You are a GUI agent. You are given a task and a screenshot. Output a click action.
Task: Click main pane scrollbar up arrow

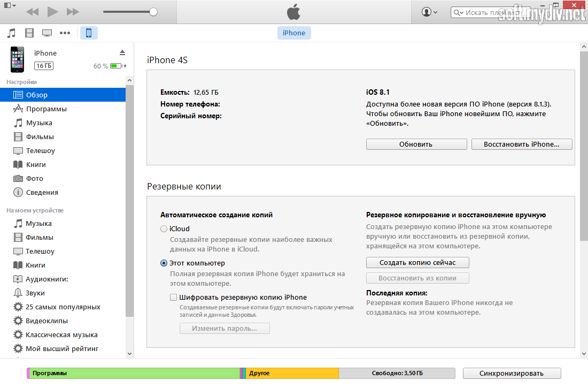(x=584, y=47)
